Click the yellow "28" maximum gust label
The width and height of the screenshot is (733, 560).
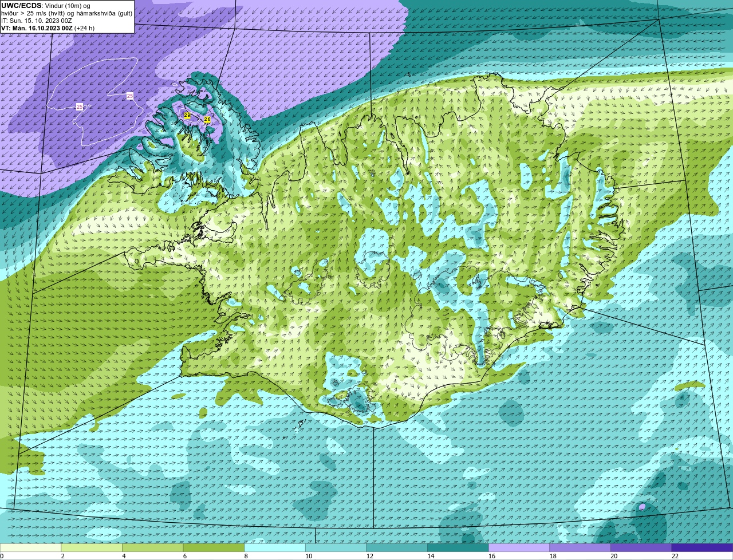[x=187, y=115]
